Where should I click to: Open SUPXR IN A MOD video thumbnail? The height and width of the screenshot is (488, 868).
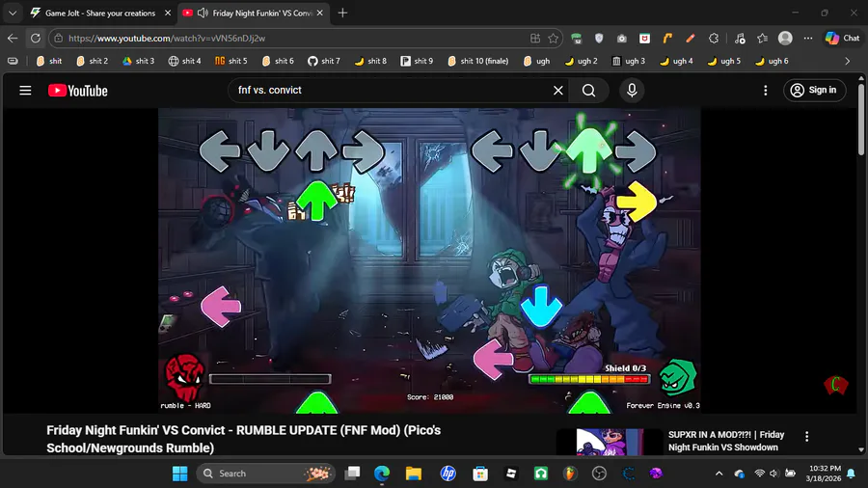[610, 442]
